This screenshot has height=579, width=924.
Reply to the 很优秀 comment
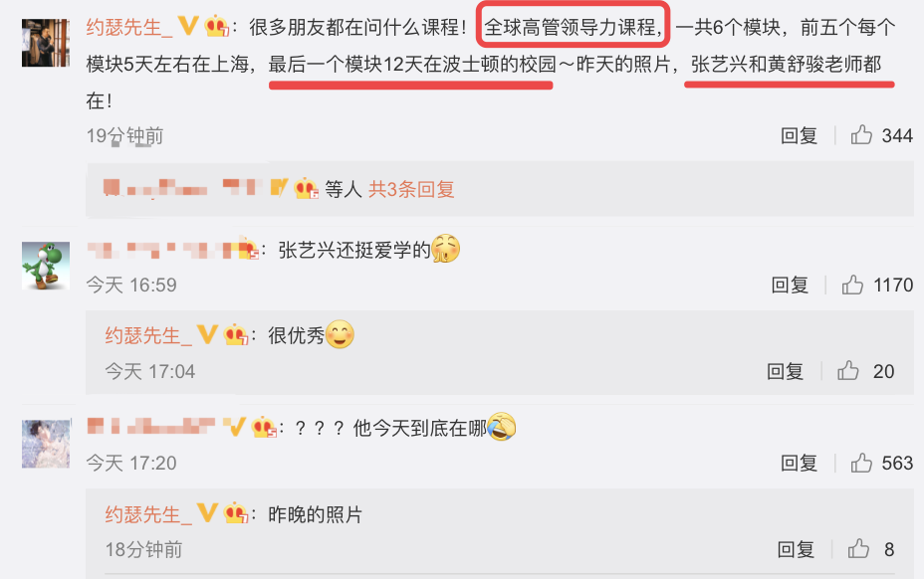[x=785, y=371]
